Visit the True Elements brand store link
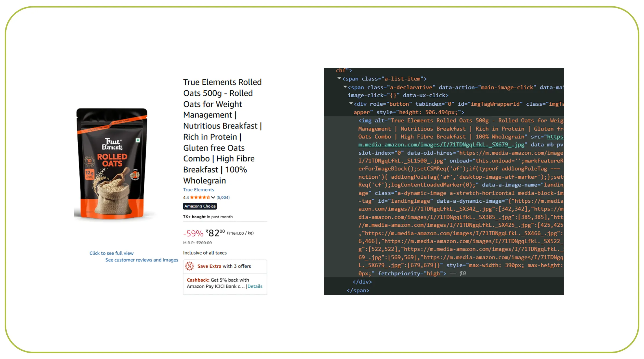 (198, 190)
